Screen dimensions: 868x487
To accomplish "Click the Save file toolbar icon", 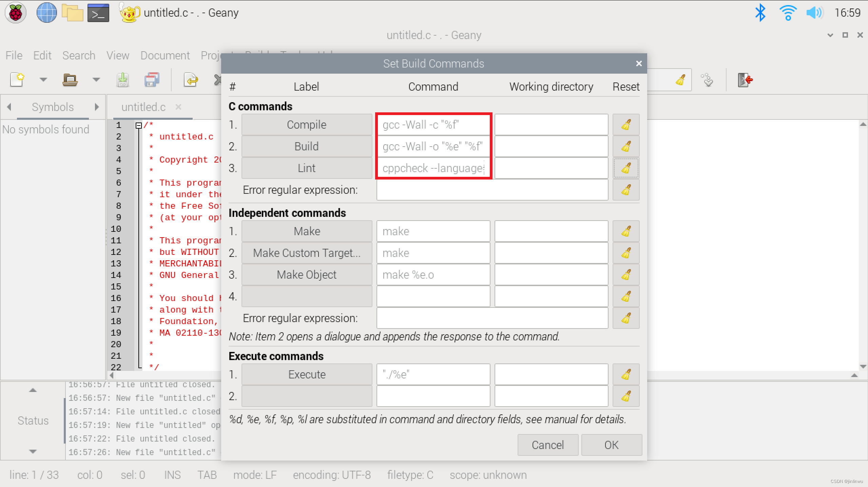I will pyautogui.click(x=123, y=80).
